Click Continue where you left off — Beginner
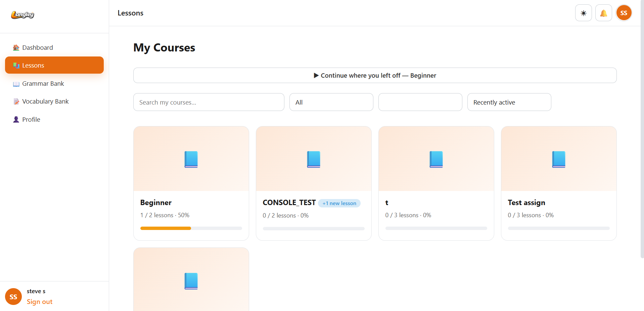The height and width of the screenshot is (311, 644). click(375, 75)
